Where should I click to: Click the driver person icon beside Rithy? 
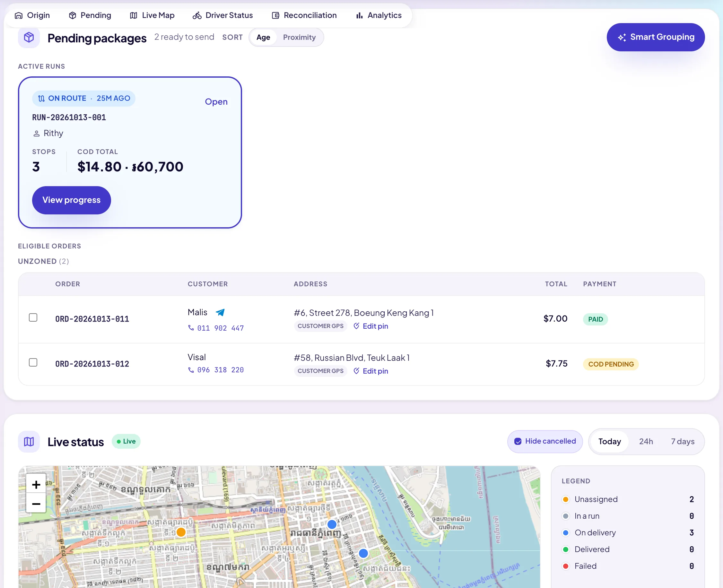click(36, 134)
